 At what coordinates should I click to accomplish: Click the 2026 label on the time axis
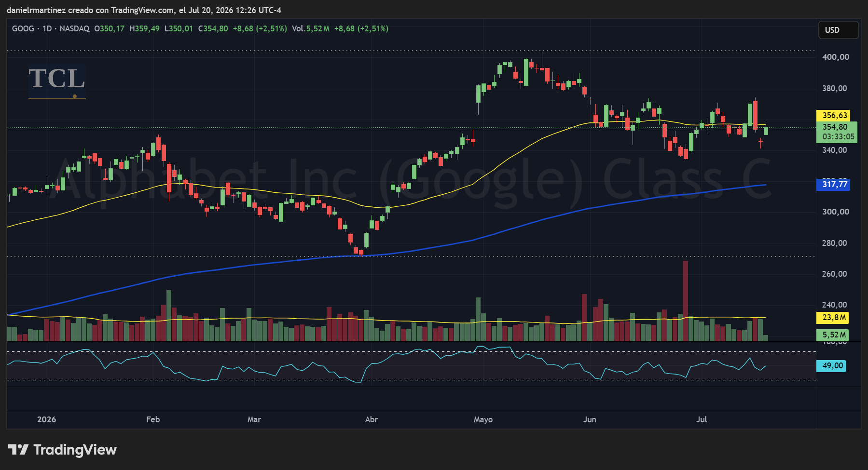(46, 419)
